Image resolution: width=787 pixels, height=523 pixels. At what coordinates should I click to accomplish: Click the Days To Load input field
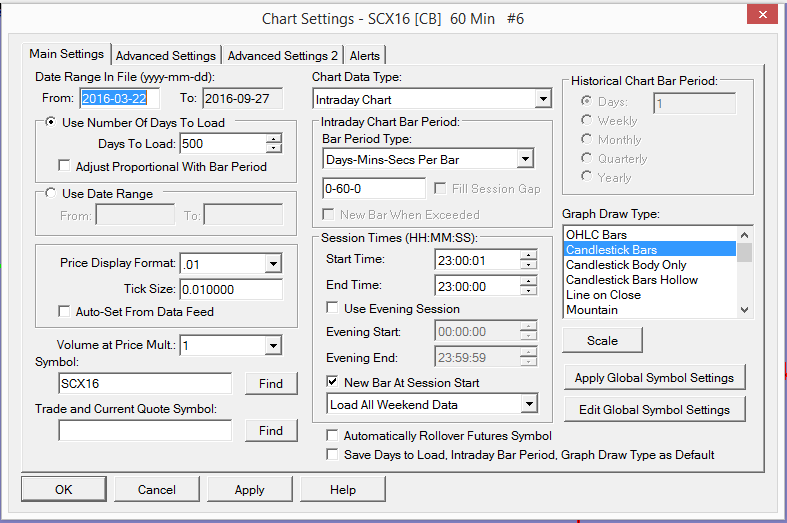tap(223, 144)
